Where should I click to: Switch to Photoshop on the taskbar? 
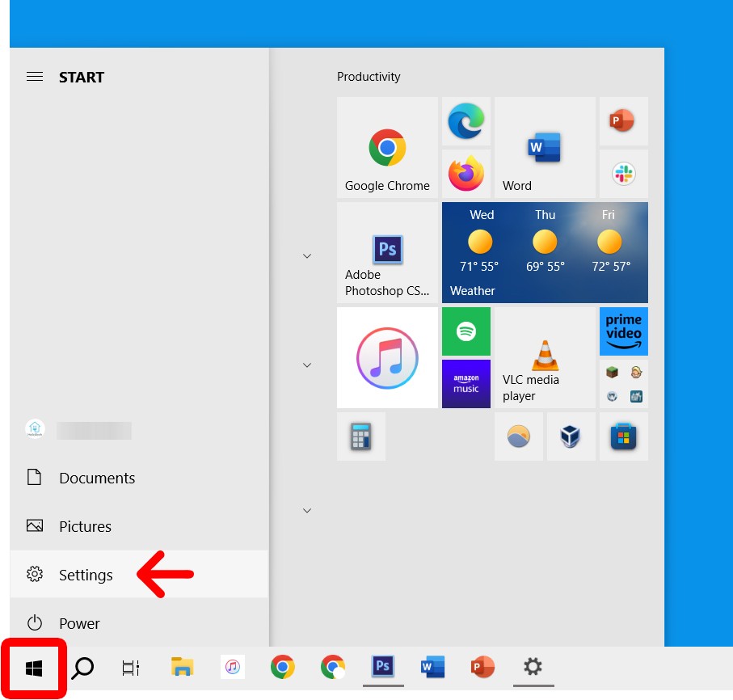(x=383, y=667)
